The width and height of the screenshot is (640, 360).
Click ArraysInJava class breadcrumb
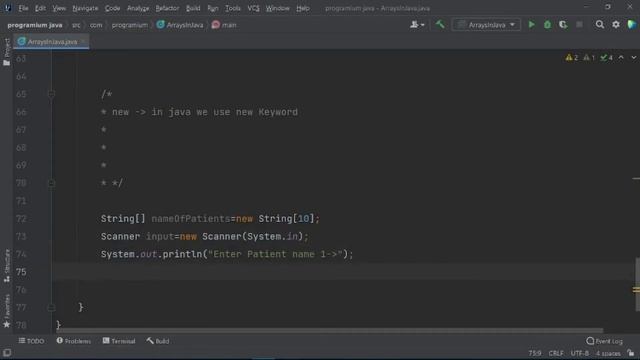click(180, 25)
